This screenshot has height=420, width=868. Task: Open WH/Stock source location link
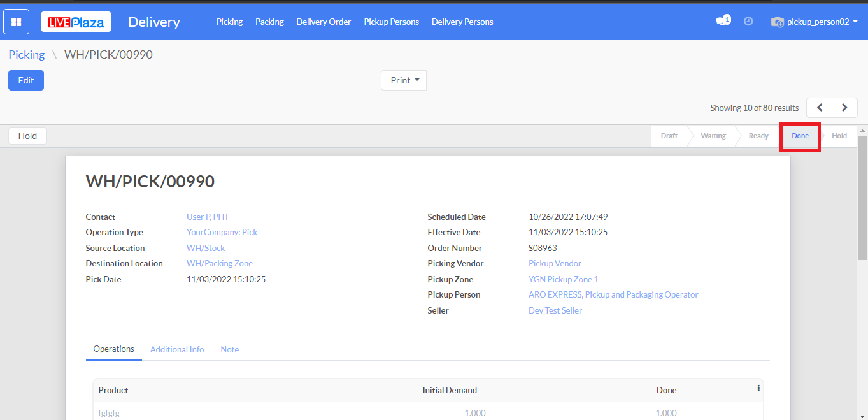pos(206,248)
